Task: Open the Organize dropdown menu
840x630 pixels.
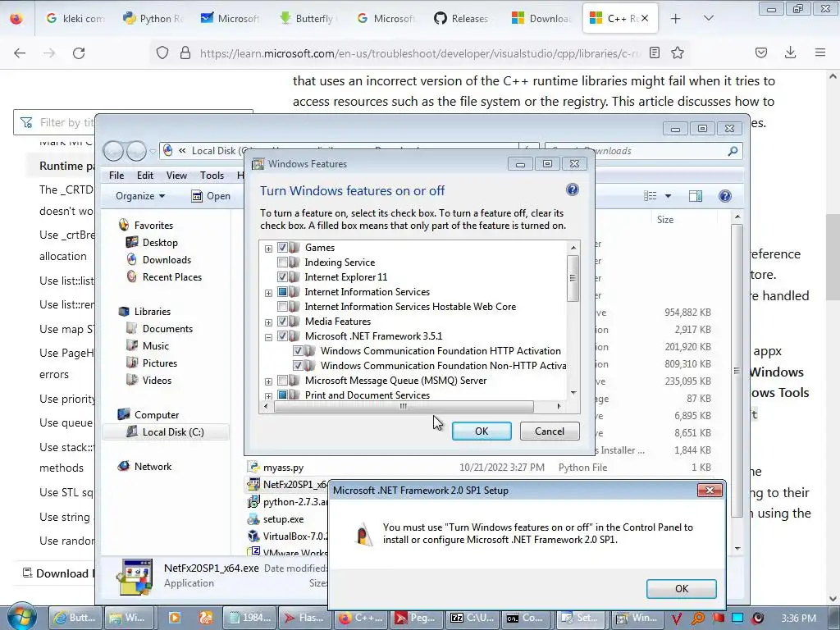Action: [139, 196]
